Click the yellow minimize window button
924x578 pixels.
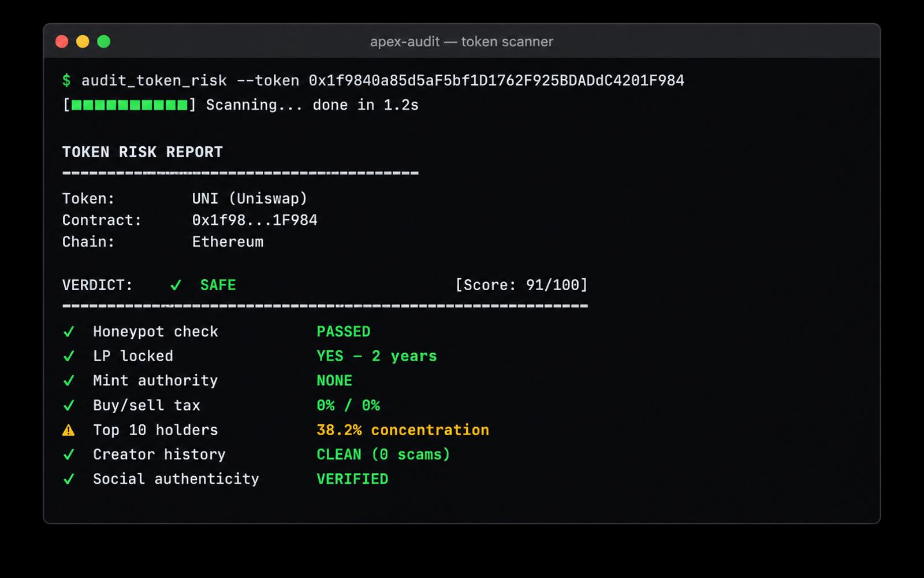(83, 42)
